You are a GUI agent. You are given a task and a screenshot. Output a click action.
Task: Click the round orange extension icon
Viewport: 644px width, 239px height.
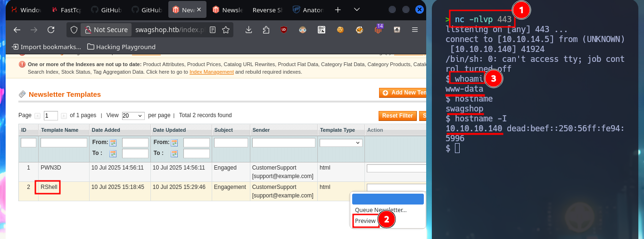point(359,30)
